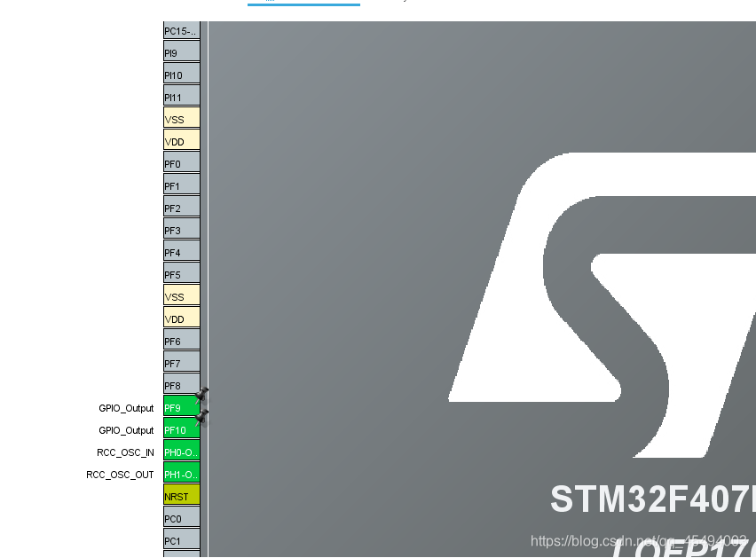The image size is (756, 558).
Task: Click the green PH0-OSC pin
Action: [182, 452]
